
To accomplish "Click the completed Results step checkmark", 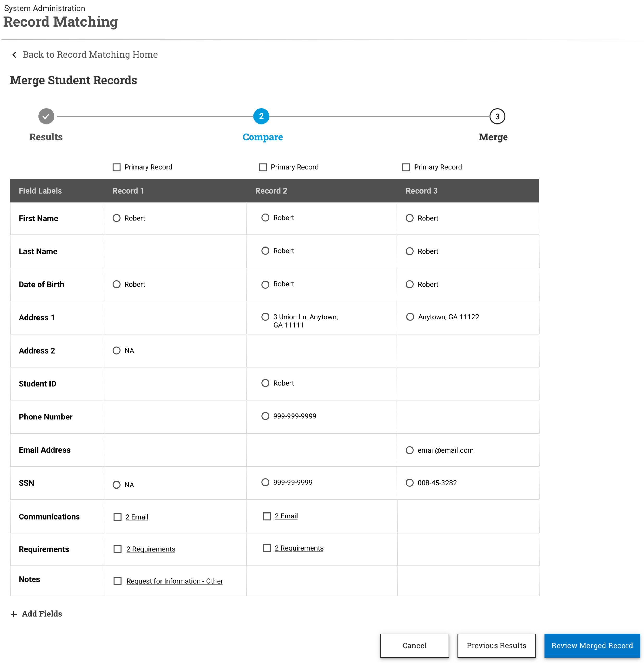I will click(46, 116).
